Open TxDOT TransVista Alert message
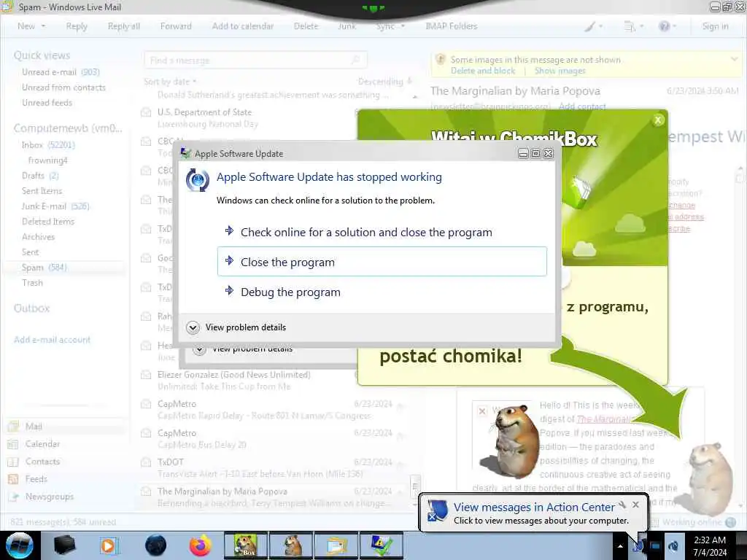This screenshot has height=560, width=747. (x=273, y=467)
